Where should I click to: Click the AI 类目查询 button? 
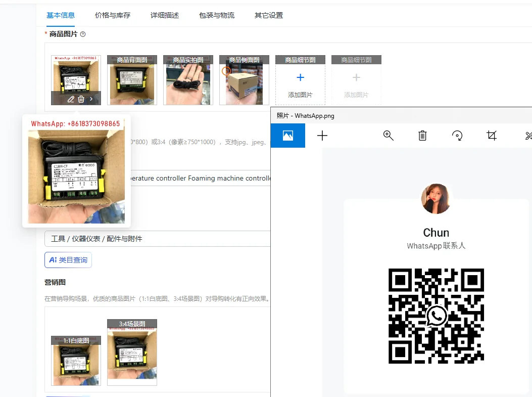(x=68, y=260)
